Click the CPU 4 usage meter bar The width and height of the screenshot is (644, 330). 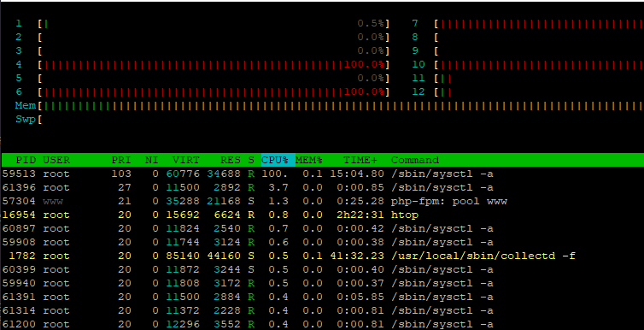[214, 64]
